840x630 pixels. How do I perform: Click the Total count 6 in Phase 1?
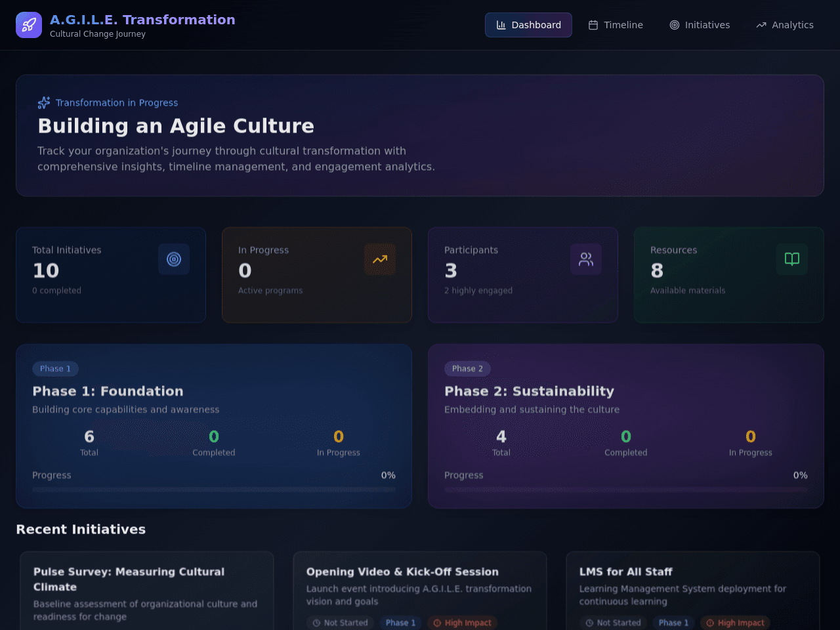89,436
